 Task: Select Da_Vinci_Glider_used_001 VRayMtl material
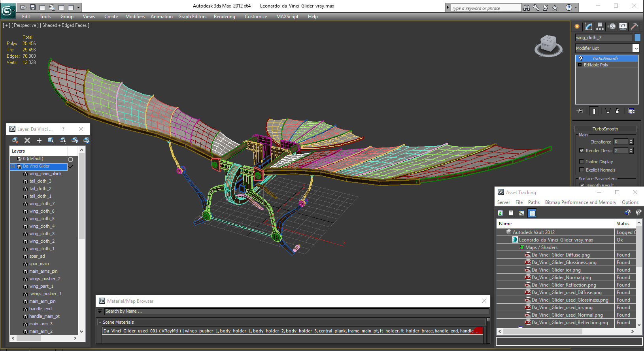click(x=293, y=331)
